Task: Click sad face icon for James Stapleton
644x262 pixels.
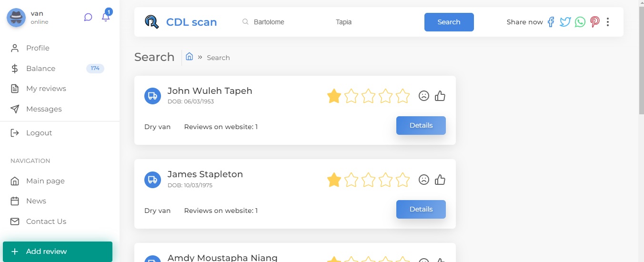Action: point(423,180)
